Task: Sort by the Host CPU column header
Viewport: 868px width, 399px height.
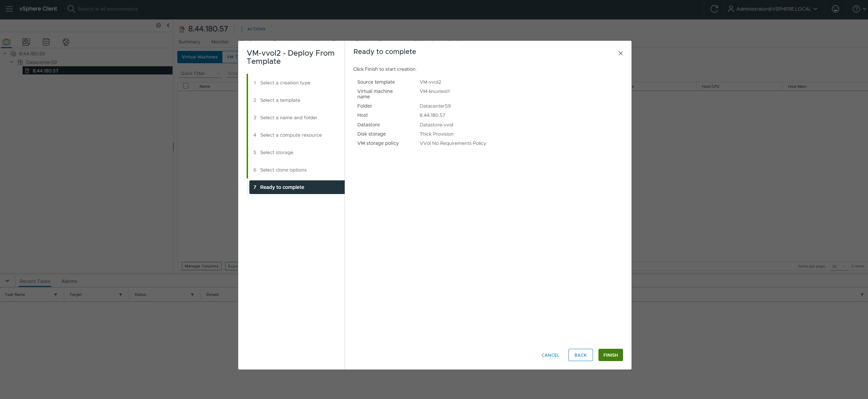Action: (711, 86)
